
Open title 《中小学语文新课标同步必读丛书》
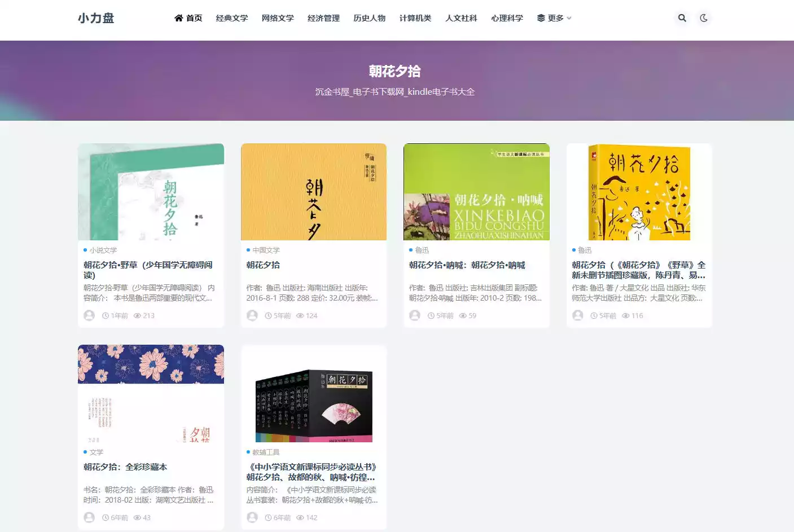312,472
